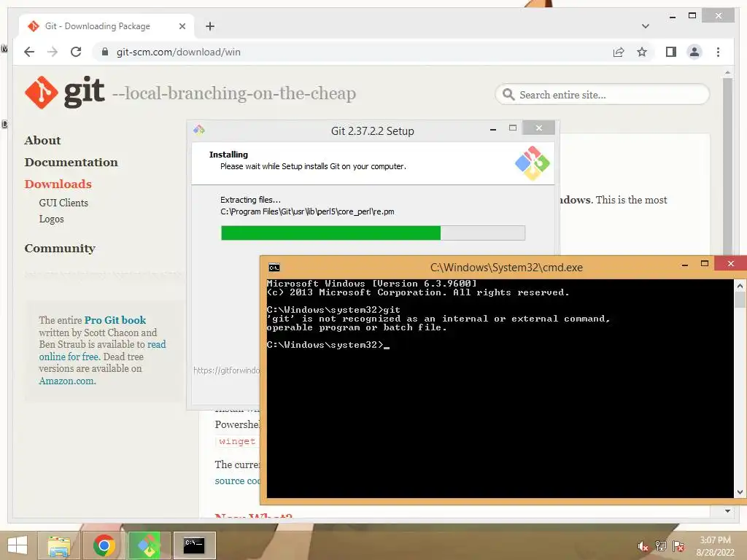Viewport: 747px width, 560px height.
Task: Click the muted volume tray icon
Action: click(643, 546)
